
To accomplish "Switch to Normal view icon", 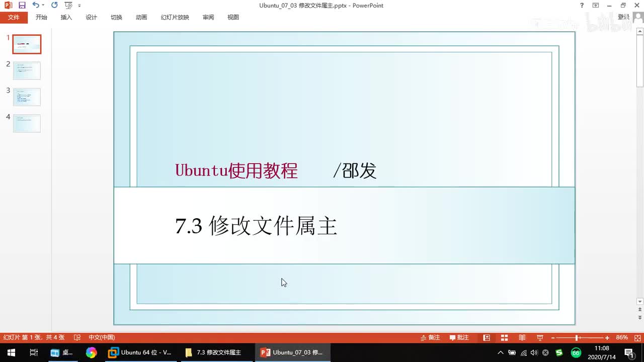I will coord(487,337).
